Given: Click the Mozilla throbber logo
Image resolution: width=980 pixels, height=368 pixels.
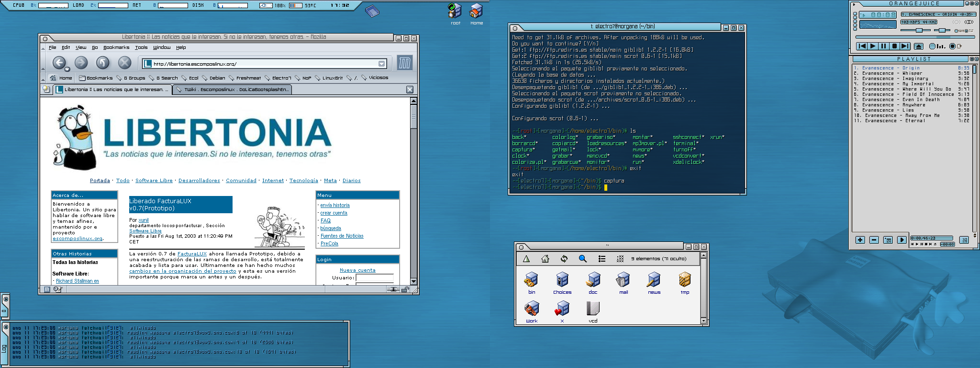Looking at the screenshot, I should pyautogui.click(x=404, y=63).
